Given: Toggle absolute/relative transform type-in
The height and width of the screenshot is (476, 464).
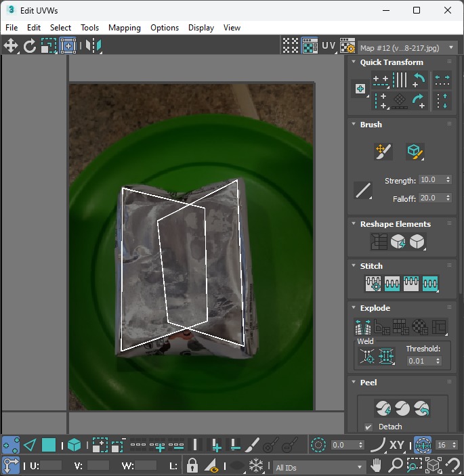Looking at the screenshot, I should [x=11, y=465].
